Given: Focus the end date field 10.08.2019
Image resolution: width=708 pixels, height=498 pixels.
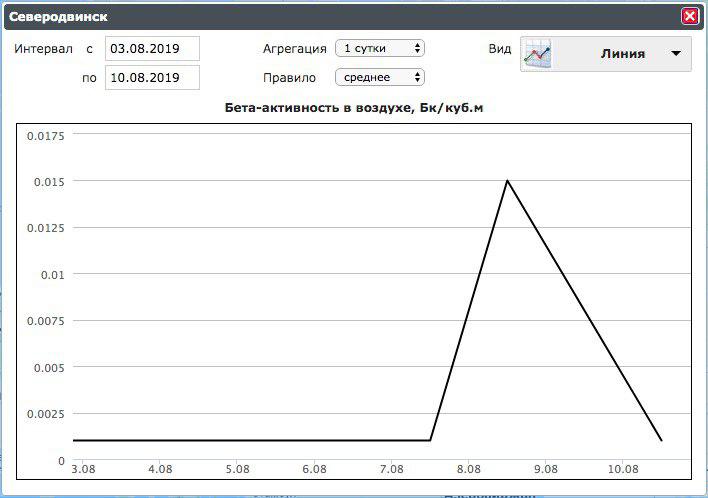Looking at the screenshot, I should pyautogui.click(x=152, y=77).
